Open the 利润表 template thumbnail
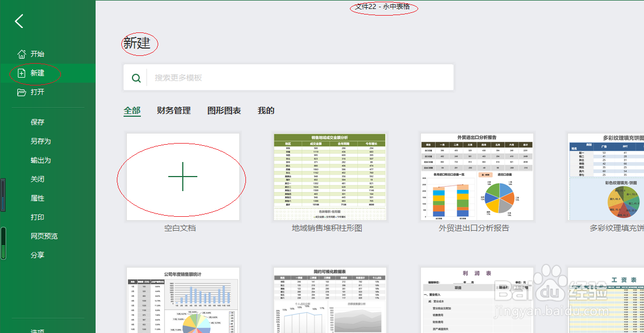Viewport: 644px width, 333px height. click(477, 300)
